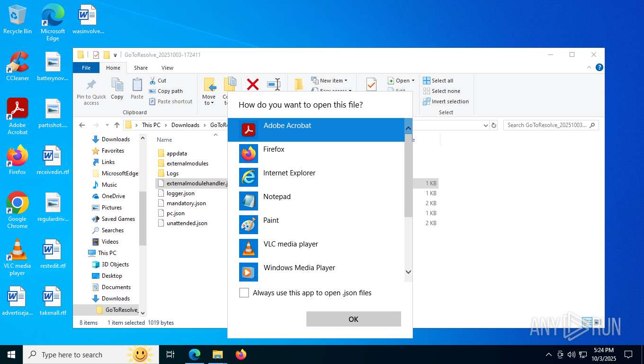Open Saved Games in navigation pane

pyautogui.click(x=118, y=219)
